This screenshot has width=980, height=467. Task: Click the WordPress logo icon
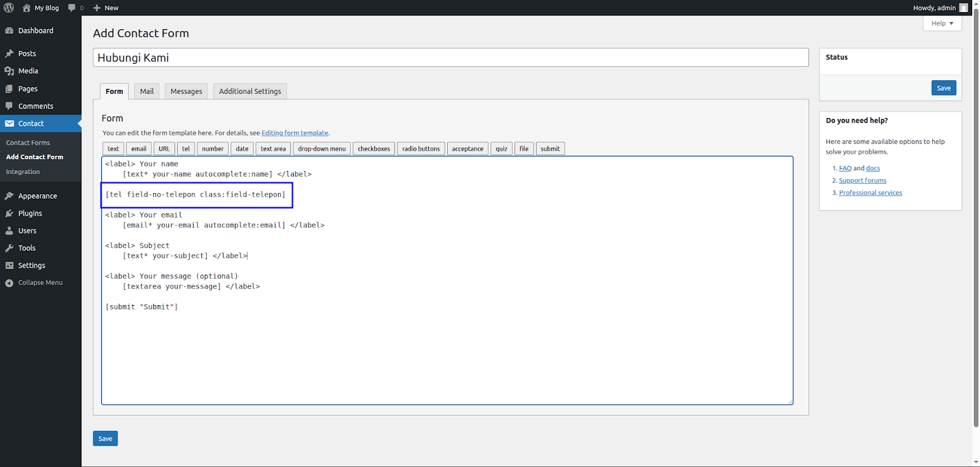[x=9, y=8]
